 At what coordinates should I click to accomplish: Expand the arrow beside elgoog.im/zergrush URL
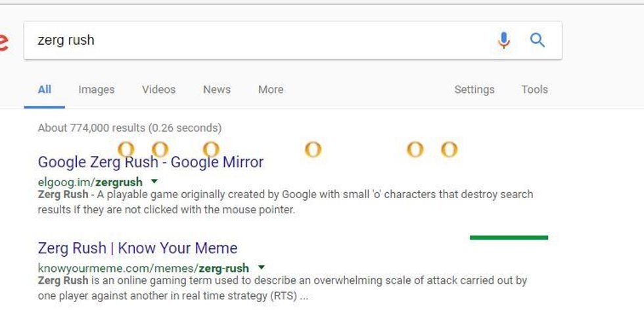coord(154,181)
